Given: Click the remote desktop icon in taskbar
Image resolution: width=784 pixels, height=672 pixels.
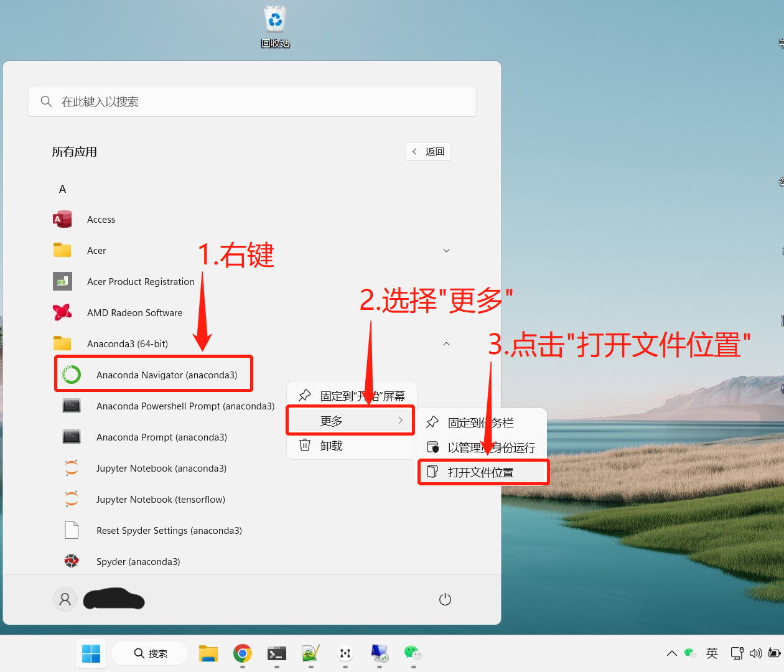Looking at the screenshot, I should click(x=380, y=653).
